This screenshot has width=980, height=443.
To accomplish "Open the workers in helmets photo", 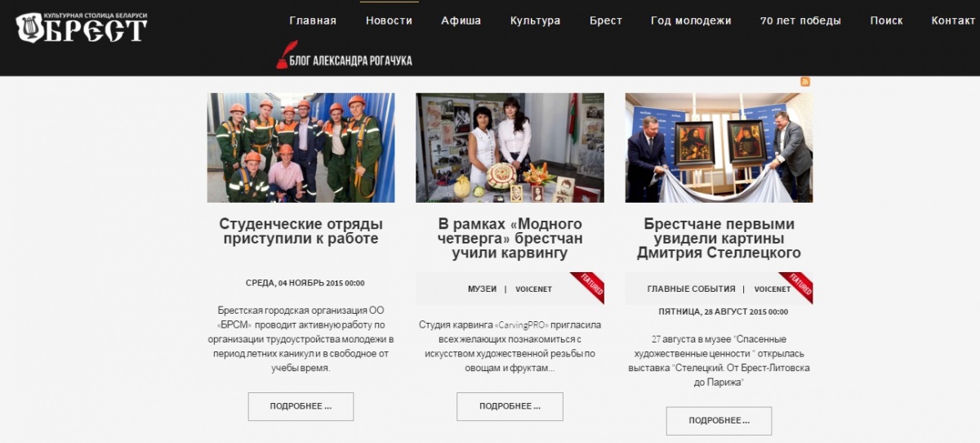I will click(x=301, y=148).
